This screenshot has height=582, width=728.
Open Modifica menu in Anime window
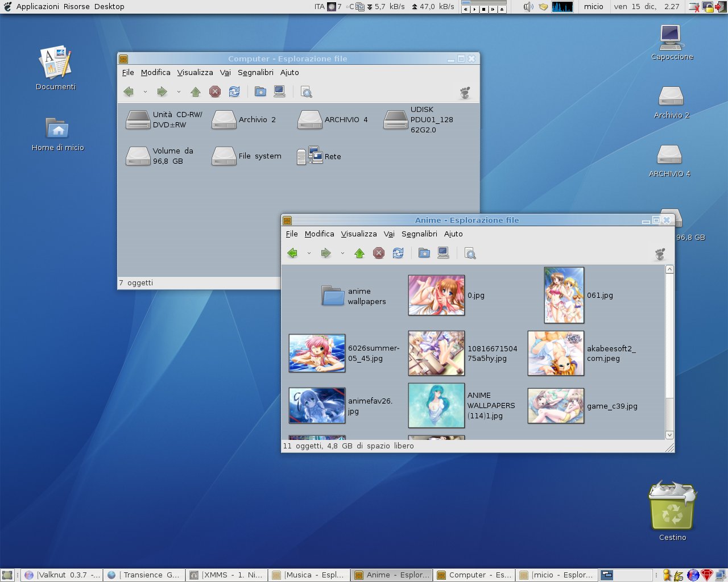click(320, 234)
